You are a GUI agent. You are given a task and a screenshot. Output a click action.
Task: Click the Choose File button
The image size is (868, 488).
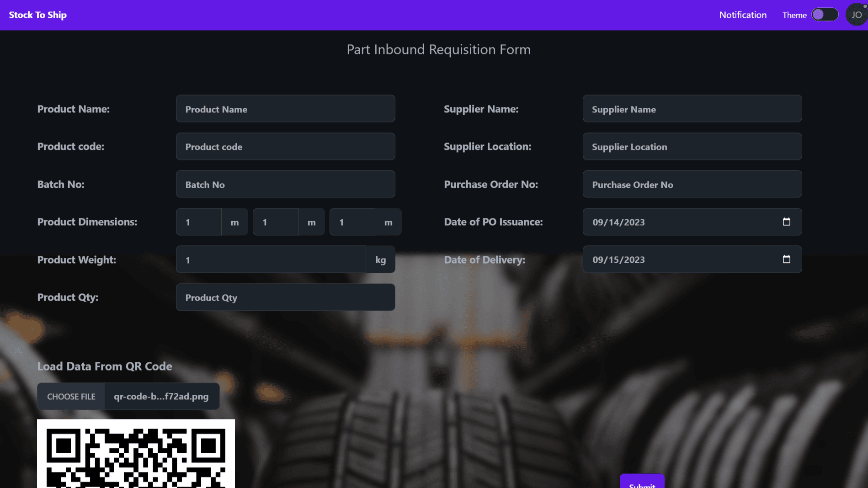71,397
